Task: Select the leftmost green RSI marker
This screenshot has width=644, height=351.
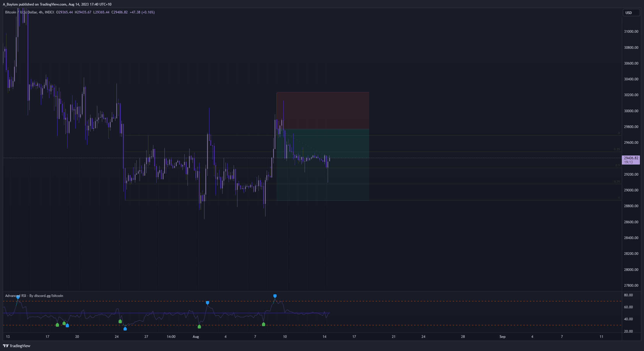Action: (x=57, y=325)
